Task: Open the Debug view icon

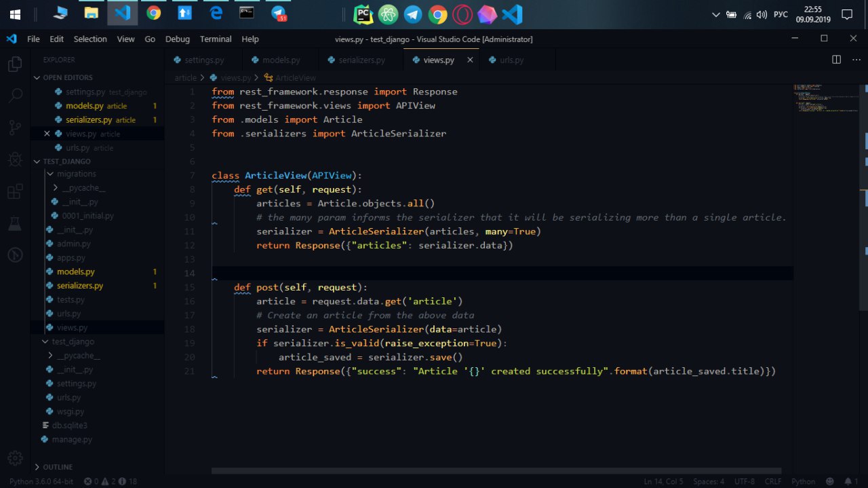Action: [14, 159]
